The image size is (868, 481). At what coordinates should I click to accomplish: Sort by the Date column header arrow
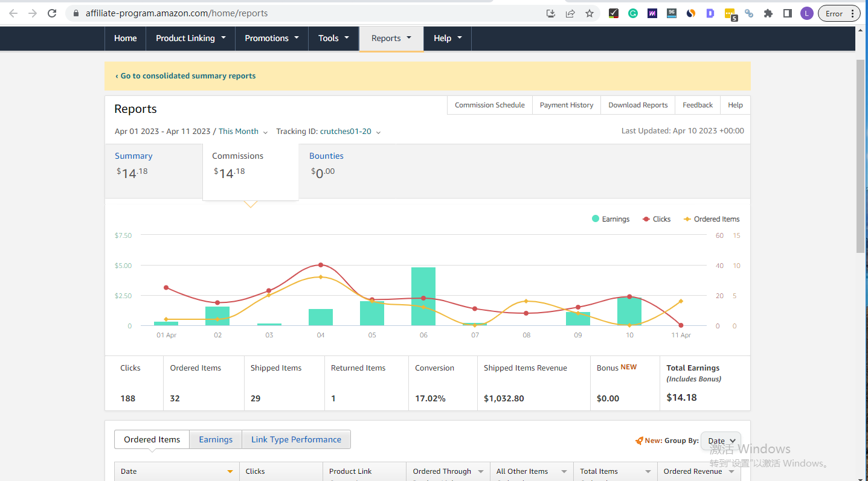230,471
